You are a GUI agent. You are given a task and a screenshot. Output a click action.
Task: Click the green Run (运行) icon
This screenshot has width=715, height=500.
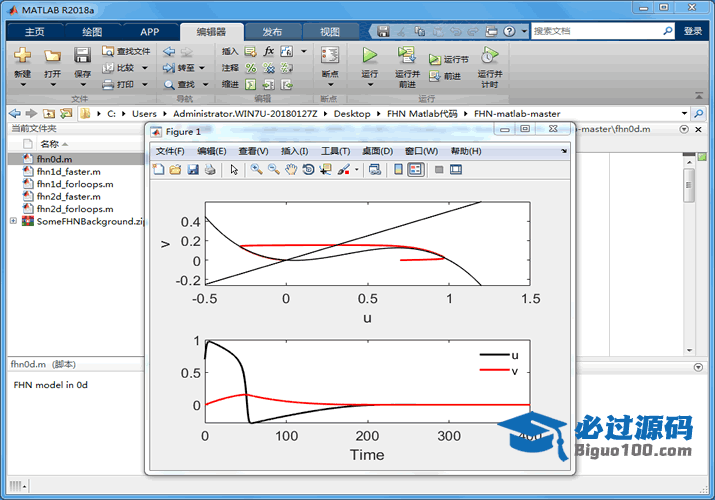click(369, 56)
